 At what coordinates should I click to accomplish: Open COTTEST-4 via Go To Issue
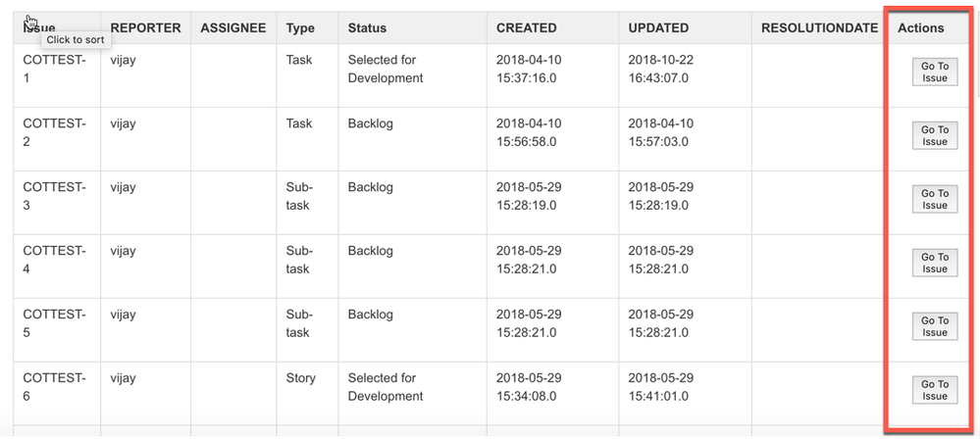point(934,263)
